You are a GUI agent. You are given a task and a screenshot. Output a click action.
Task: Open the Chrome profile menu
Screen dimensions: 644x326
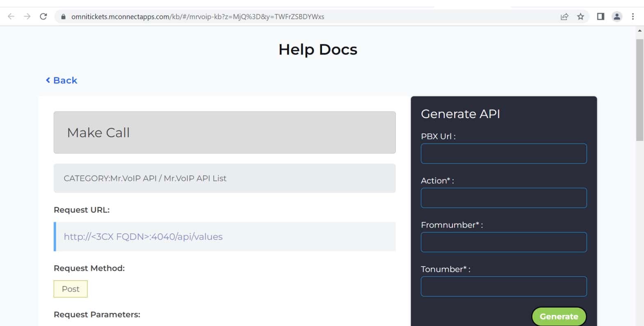coord(617,16)
